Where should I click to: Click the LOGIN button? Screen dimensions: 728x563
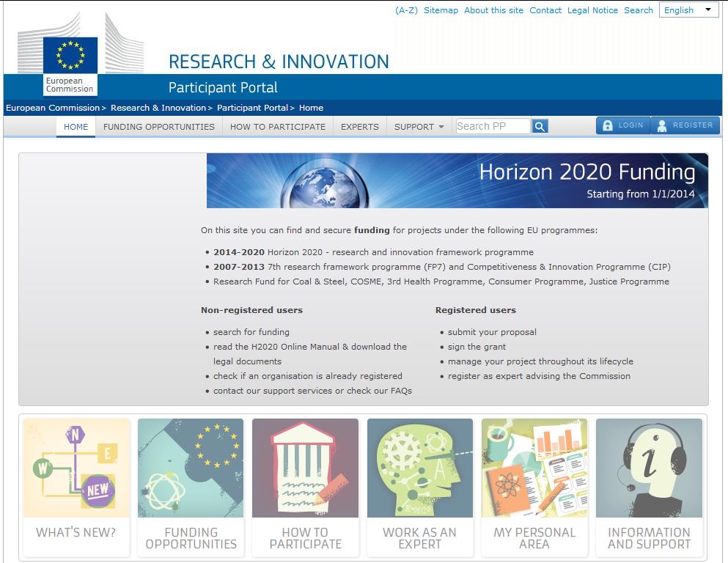point(623,125)
